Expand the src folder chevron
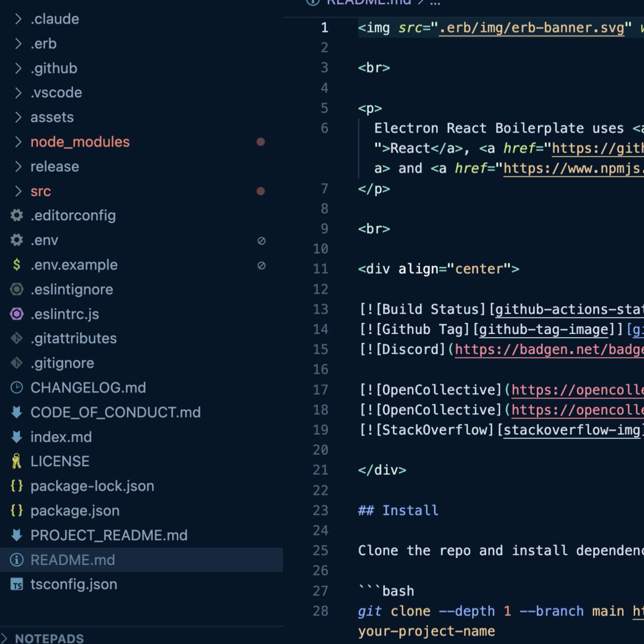The width and height of the screenshot is (644, 644). click(18, 192)
